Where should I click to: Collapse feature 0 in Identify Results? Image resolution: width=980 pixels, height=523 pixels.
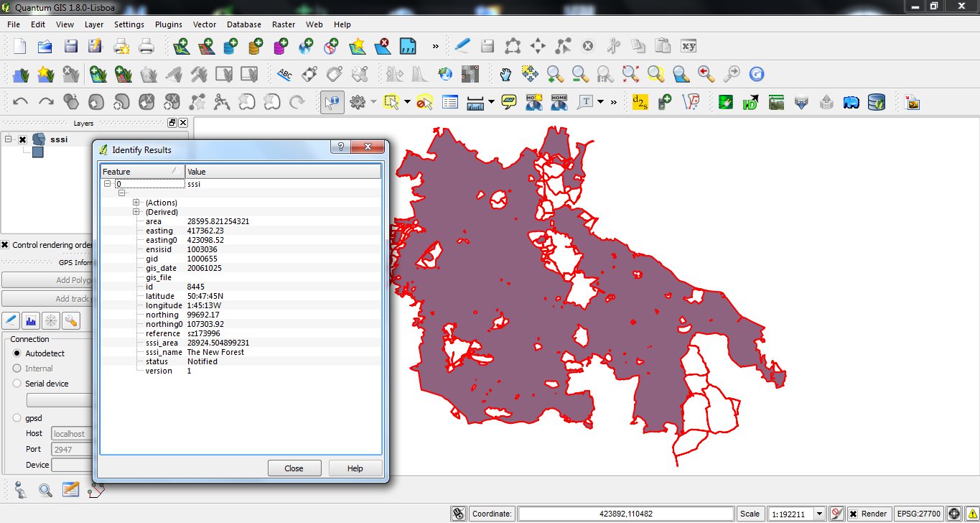point(107,184)
